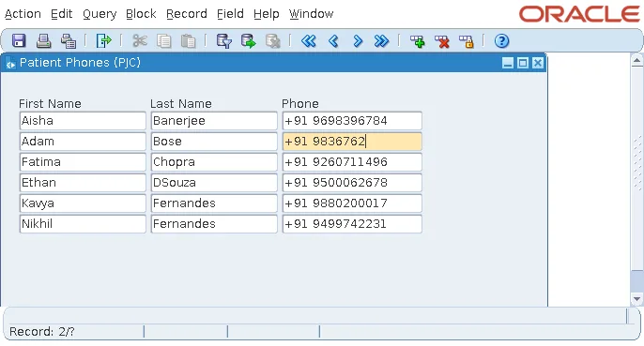Click the First Name field containing Fatima
The image size is (644, 346).
83,162
